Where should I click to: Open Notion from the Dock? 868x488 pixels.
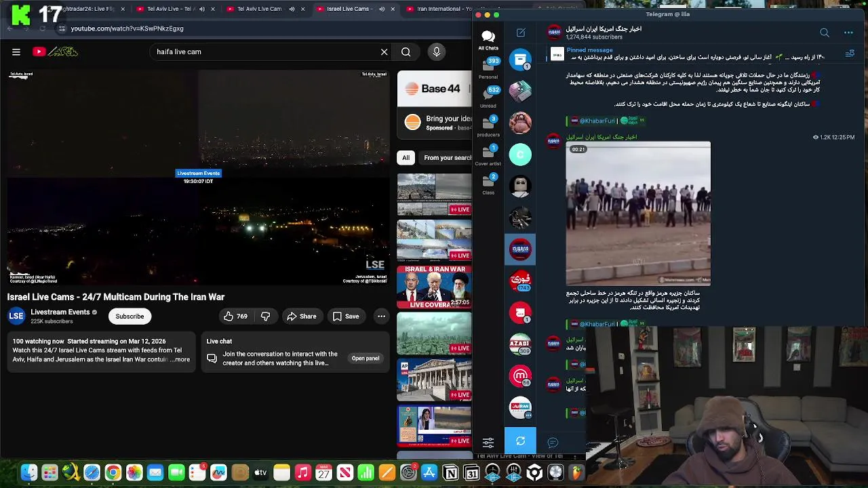pyautogui.click(x=450, y=472)
